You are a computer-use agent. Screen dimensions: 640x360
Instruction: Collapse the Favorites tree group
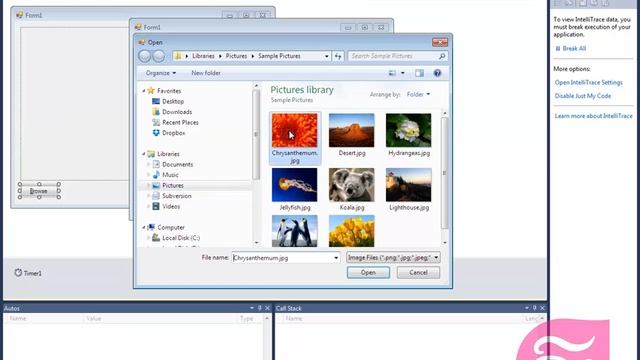click(x=144, y=91)
